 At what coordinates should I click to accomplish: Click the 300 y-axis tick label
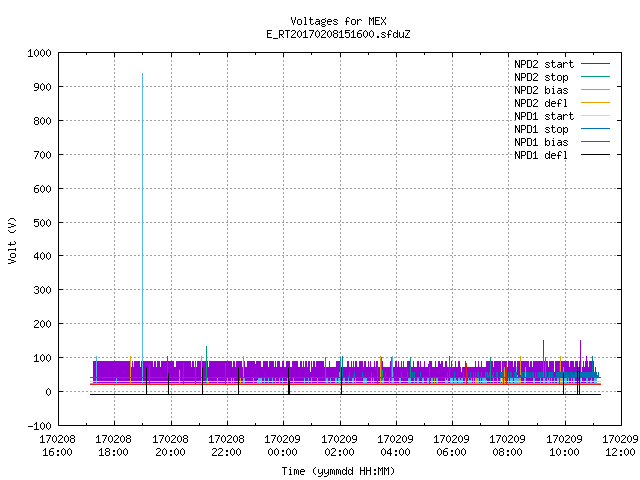(x=42, y=290)
